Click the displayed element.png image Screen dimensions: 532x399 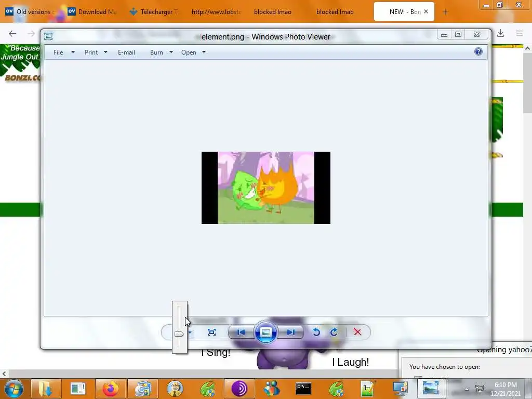click(266, 188)
